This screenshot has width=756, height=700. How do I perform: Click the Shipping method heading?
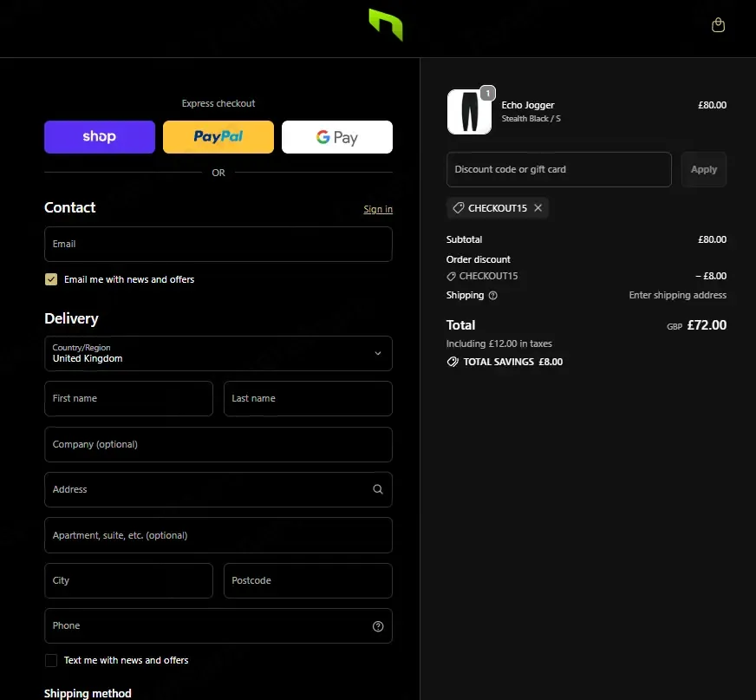coord(88,693)
